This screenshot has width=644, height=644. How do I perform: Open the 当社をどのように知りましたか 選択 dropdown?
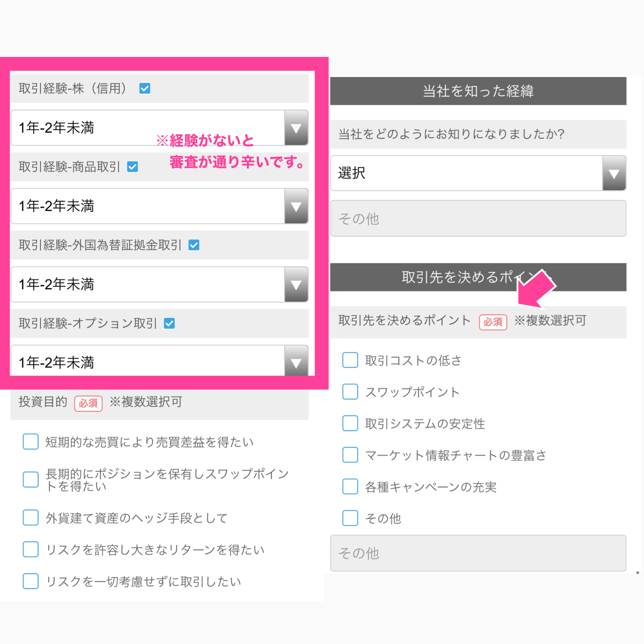tap(478, 173)
